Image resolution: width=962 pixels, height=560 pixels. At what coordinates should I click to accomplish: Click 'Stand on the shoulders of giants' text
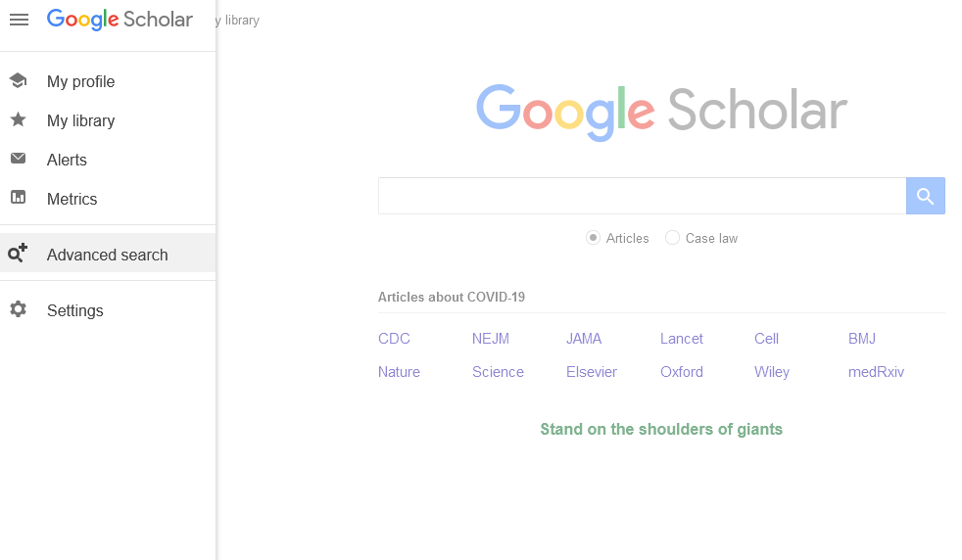[661, 430]
